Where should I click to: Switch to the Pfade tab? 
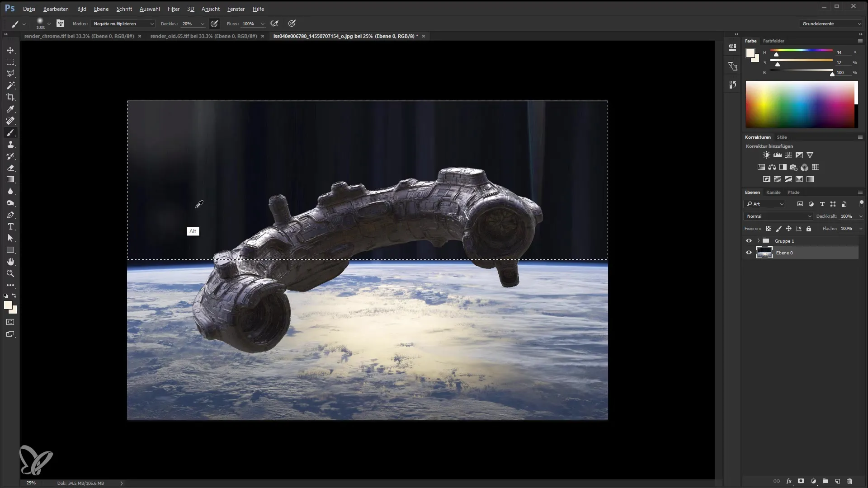793,192
